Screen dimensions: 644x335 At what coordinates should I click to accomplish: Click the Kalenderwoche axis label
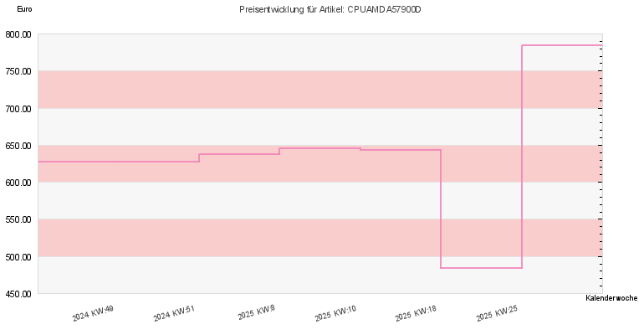(611, 298)
